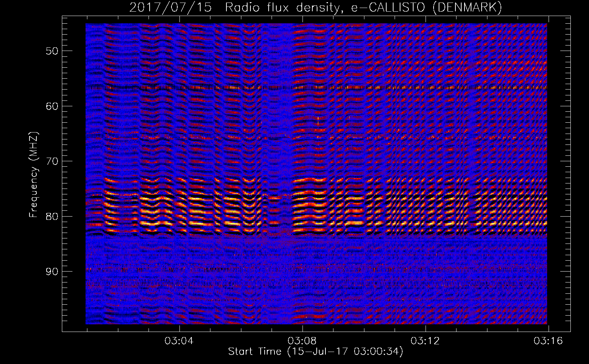Click the 50 MHz frequency tick label
The image size is (589, 364).
[x=52, y=51]
